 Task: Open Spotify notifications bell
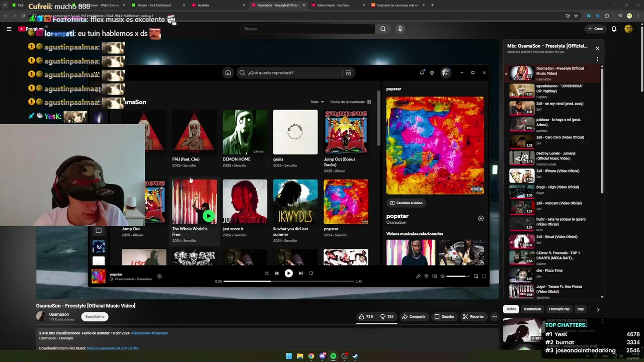click(422, 72)
